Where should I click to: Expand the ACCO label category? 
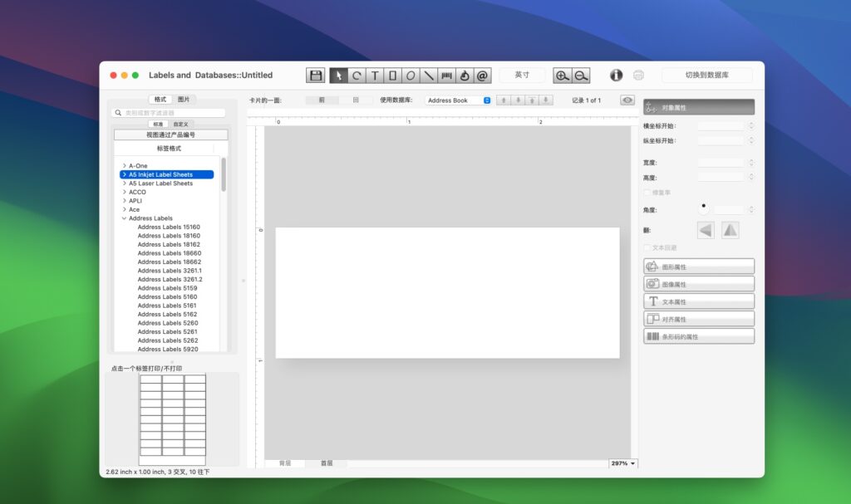pyautogui.click(x=125, y=192)
